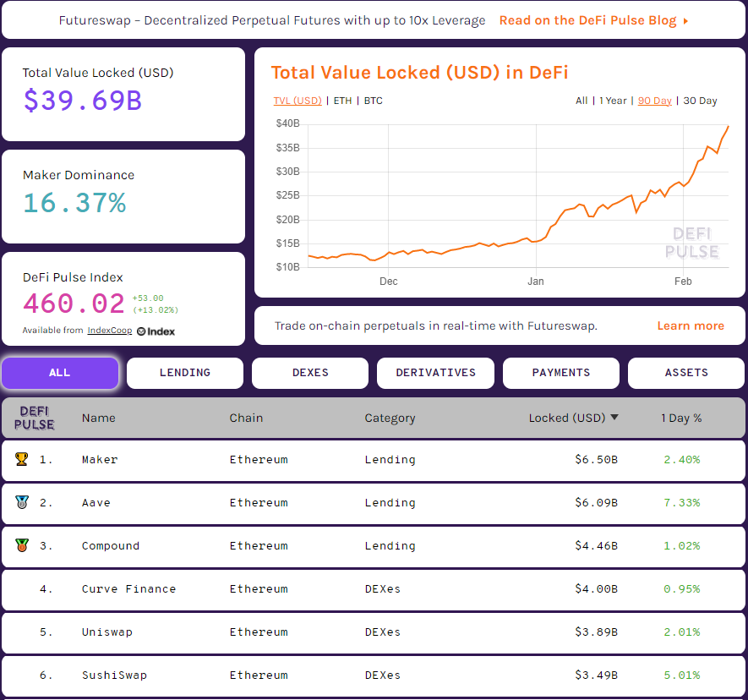Click the Index logo next to IndexCoop
The height and width of the screenshot is (700, 748).
click(x=156, y=331)
